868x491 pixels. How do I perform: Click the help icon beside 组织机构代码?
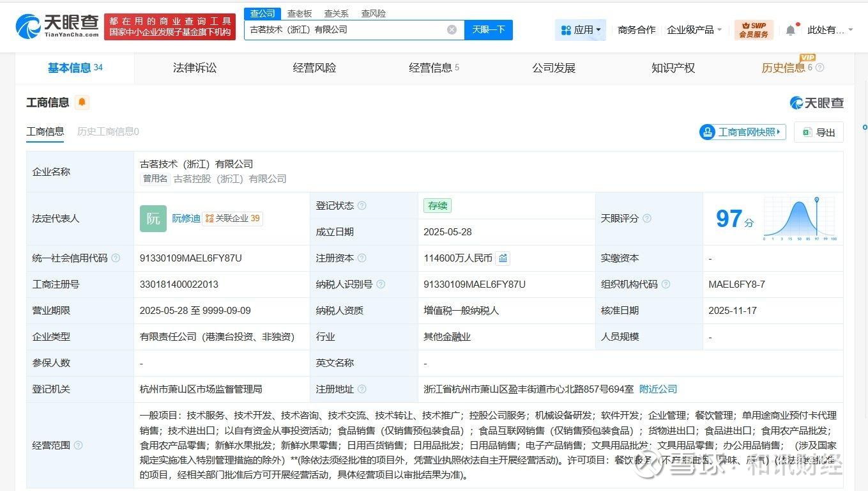(666, 284)
